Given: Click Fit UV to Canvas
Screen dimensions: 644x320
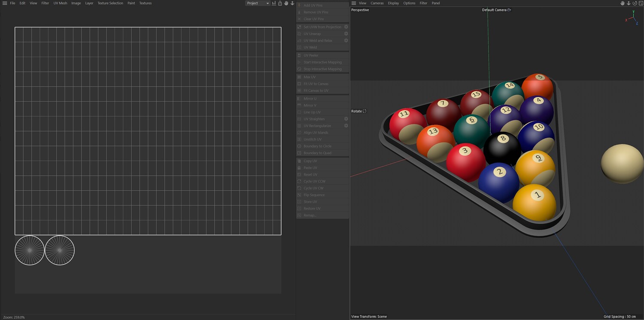Looking at the screenshot, I should (322, 84).
